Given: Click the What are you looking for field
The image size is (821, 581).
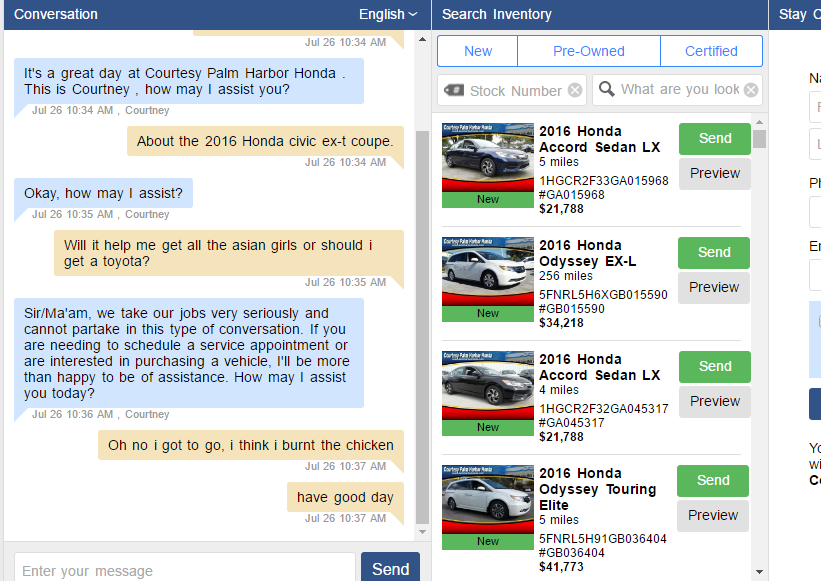Looking at the screenshot, I should click(680, 90).
